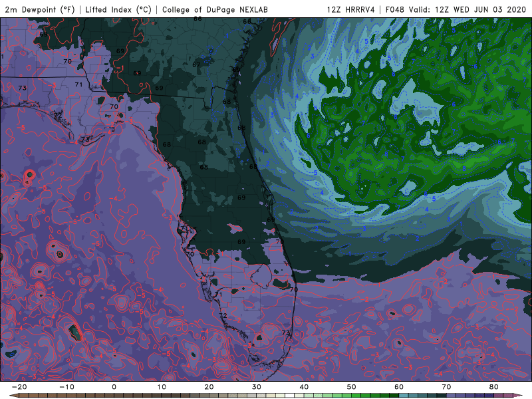
Task: Click the "2m Dewpoint (°F)" title text
Action: pyautogui.click(x=40, y=9)
